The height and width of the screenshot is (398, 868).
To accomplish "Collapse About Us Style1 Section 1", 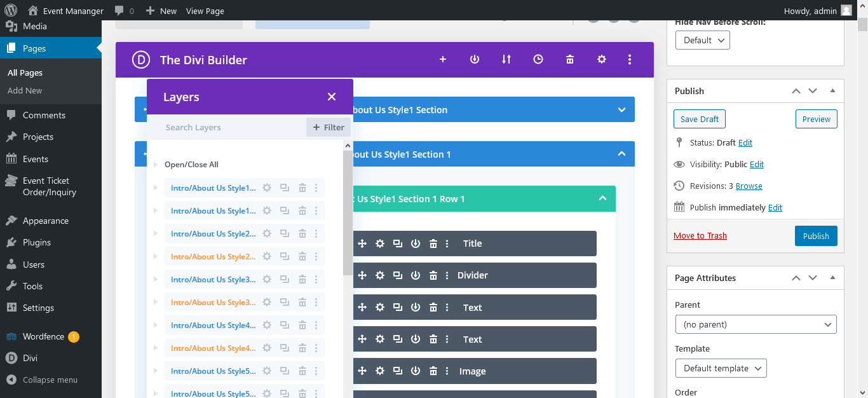I will click(x=622, y=154).
